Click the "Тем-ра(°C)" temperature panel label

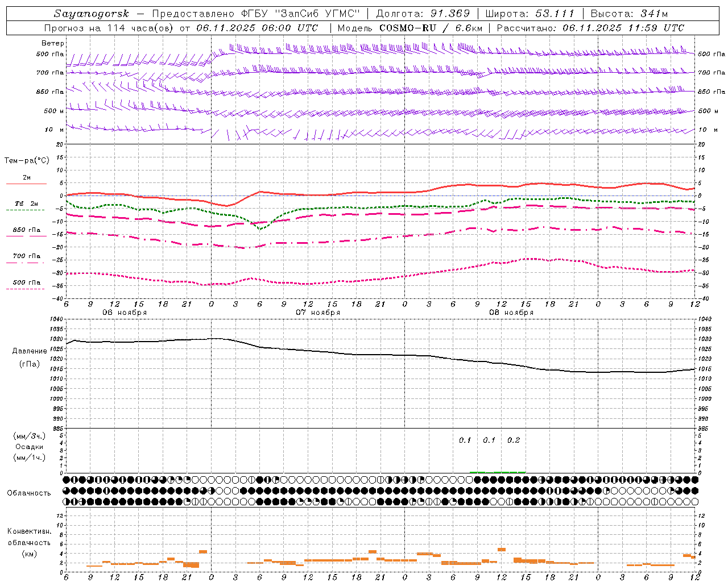[x=27, y=161]
